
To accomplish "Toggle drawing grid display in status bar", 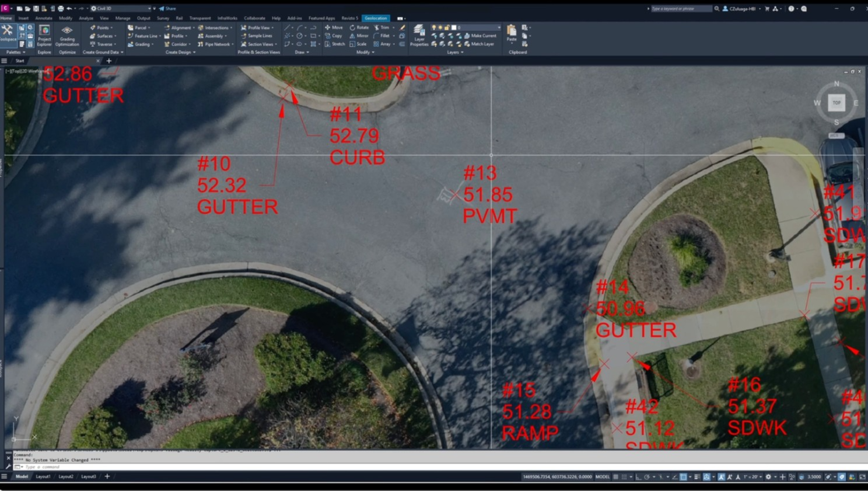I will pos(615,477).
